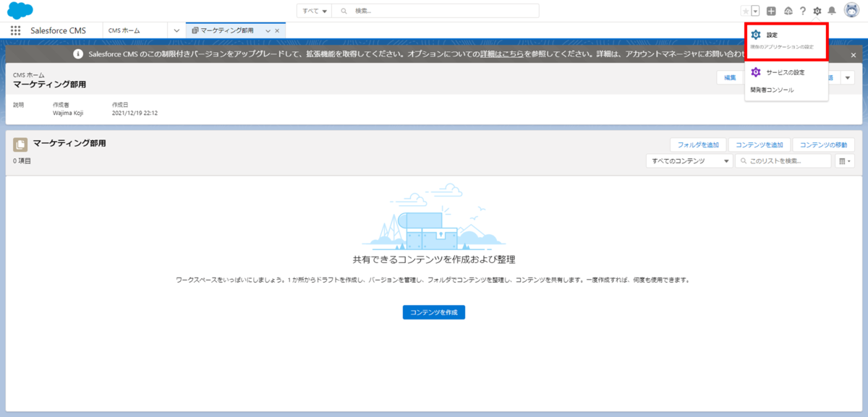This screenshot has width=868, height=417.
Task: Follow the こちら link in the banner
Action: click(x=501, y=54)
